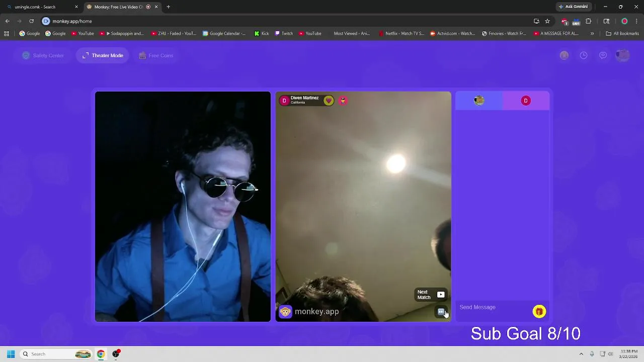Open the Windows Start menu
Image resolution: width=644 pixels, height=362 pixels.
tap(11, 354)
